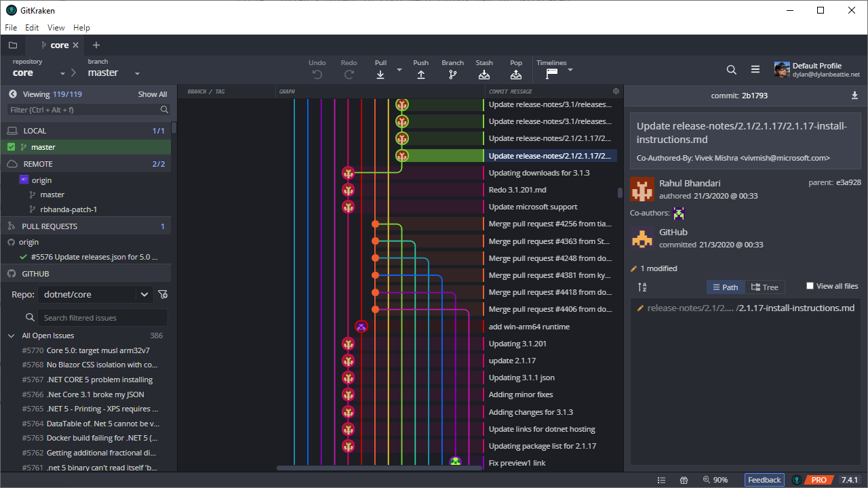Viewport: 868px width, 488px height.
Task: Click the GitHub issues filter icon
Action: [x=163, y=294]
